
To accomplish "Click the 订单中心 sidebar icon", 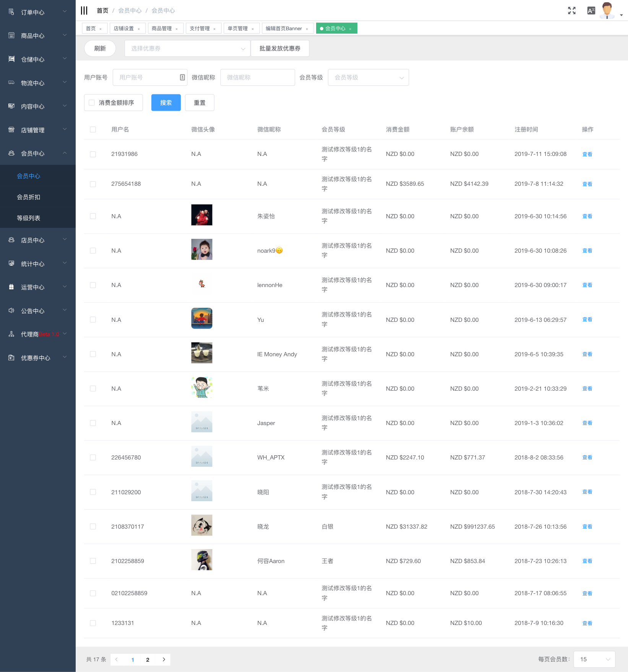I will point(11,12).
